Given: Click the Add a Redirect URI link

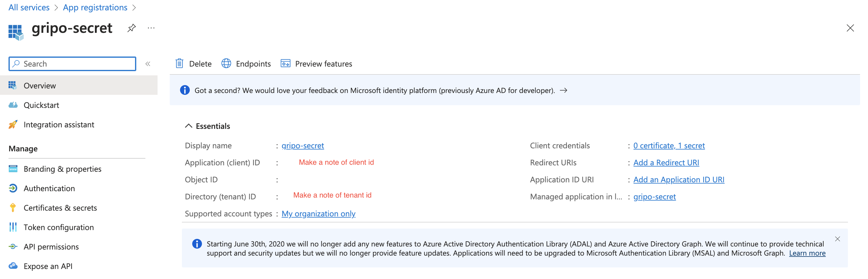Looking at the screenshot, I should tap(666, 163).
